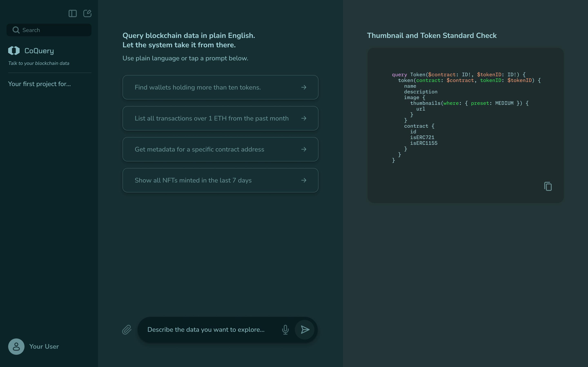Click the user avatar icon
The width and height of the screenshot is (588, 367).
pos(16,346)
